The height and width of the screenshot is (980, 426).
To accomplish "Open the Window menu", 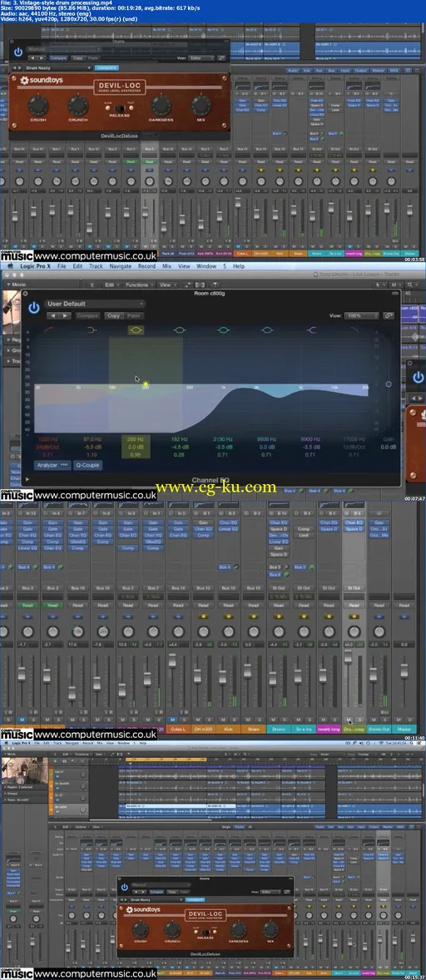I will pos(206,265).
